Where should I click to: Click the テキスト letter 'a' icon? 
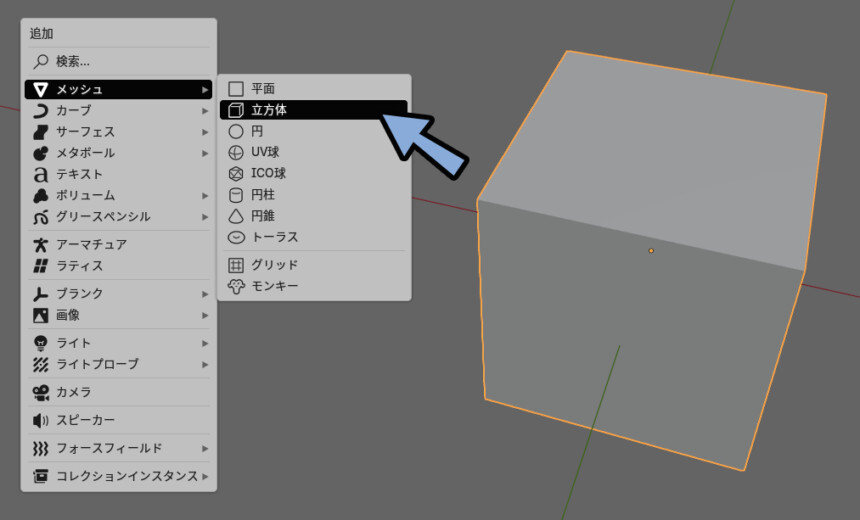point(41,174)
